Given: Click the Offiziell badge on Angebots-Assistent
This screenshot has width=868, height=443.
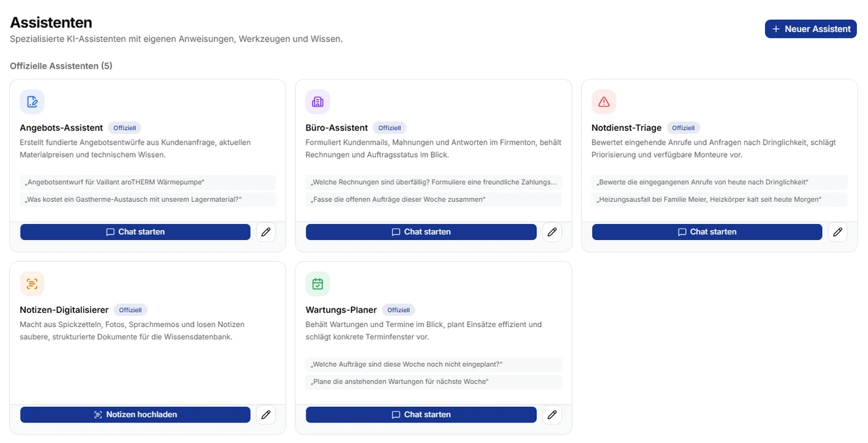Looking at the screenshot, I should [125, 128].
